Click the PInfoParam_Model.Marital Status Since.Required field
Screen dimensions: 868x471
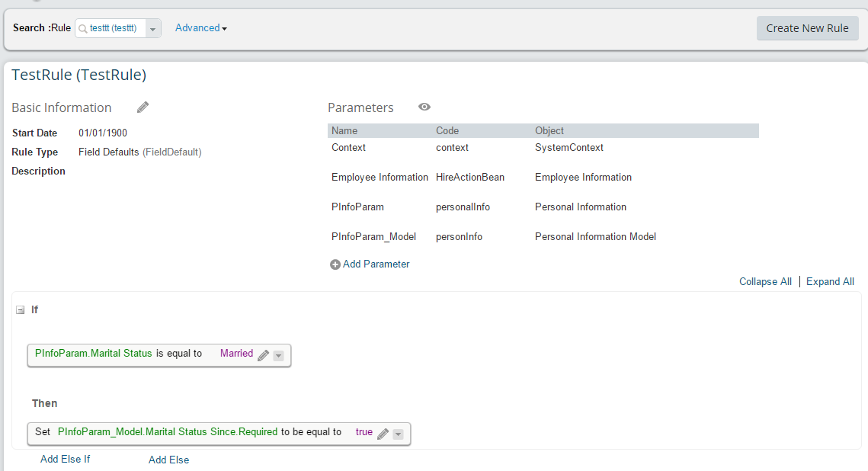coord(168,431)
